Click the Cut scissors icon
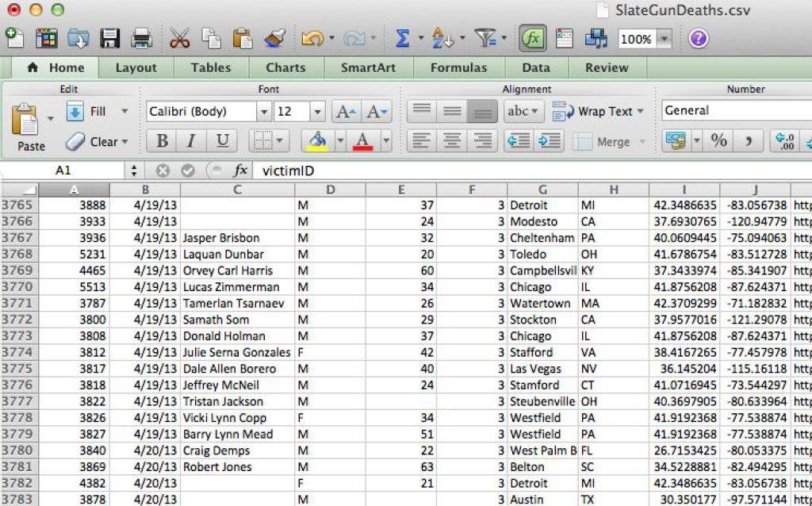This screenshot has height=506, width=812. pos(180,38)
